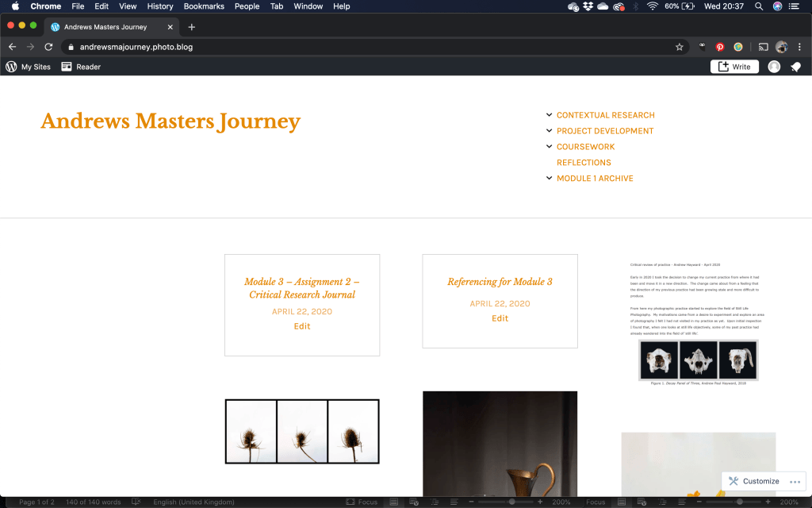
Task: Click the Write button
Action: click(734, 67)
